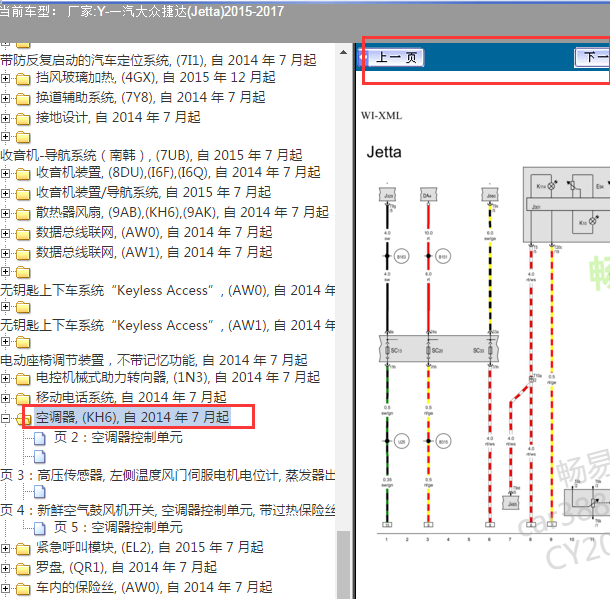Screen dimensions: 610x599
Task: Expand 车内的保险丝 (AW0) folder node
Action: [x=5, y=588]
